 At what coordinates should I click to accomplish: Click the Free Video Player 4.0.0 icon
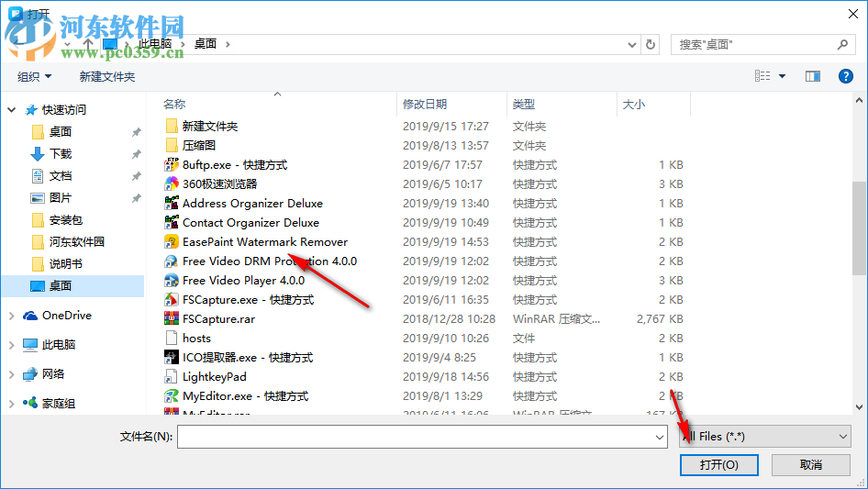[172, 280]
